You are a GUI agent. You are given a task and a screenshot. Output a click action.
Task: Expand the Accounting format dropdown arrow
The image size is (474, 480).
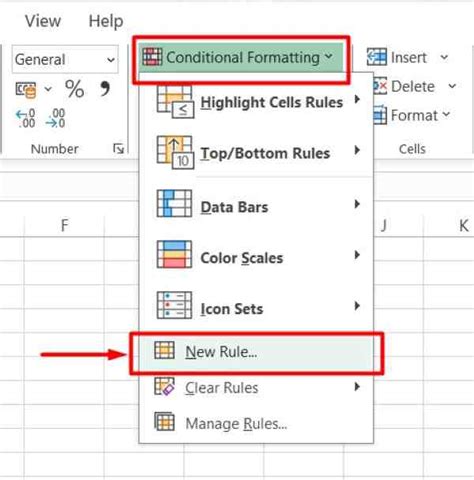pyautogui.click(x=48, y=89)
